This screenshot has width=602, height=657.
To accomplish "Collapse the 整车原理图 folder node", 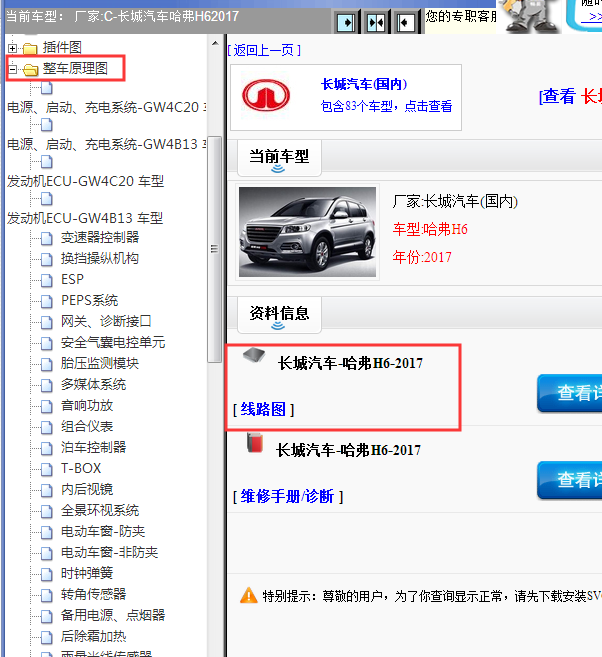I will pos(12,69).
